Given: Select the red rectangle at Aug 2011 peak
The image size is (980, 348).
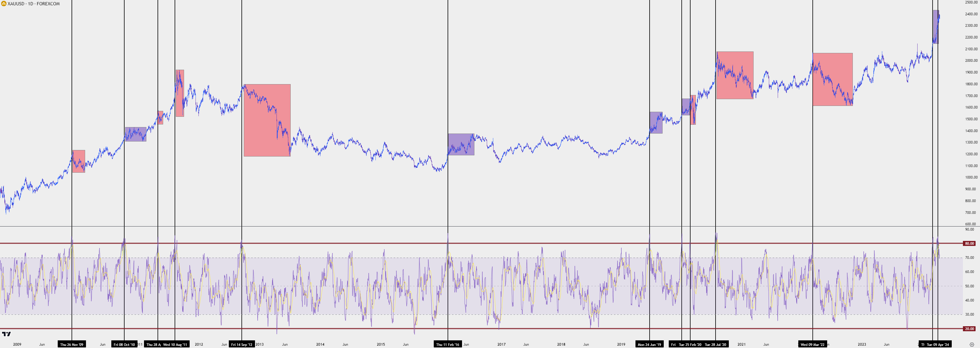Looking at the screenshot, I should (180, 93).
